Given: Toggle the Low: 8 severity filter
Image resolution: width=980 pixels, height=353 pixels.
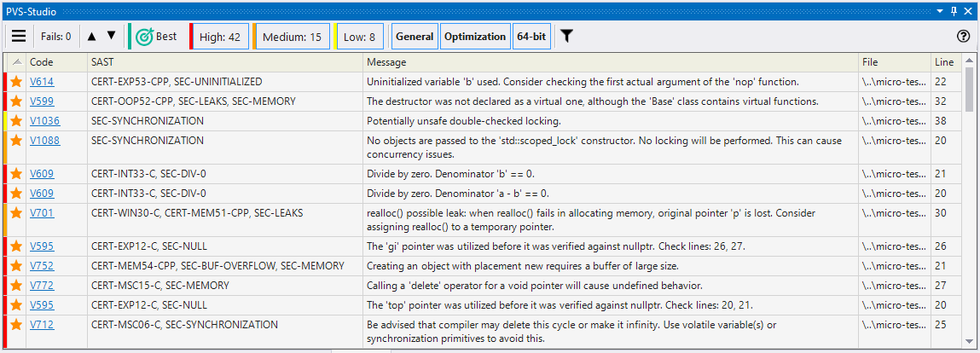Looking at the screenshot, I should [359, 37].
